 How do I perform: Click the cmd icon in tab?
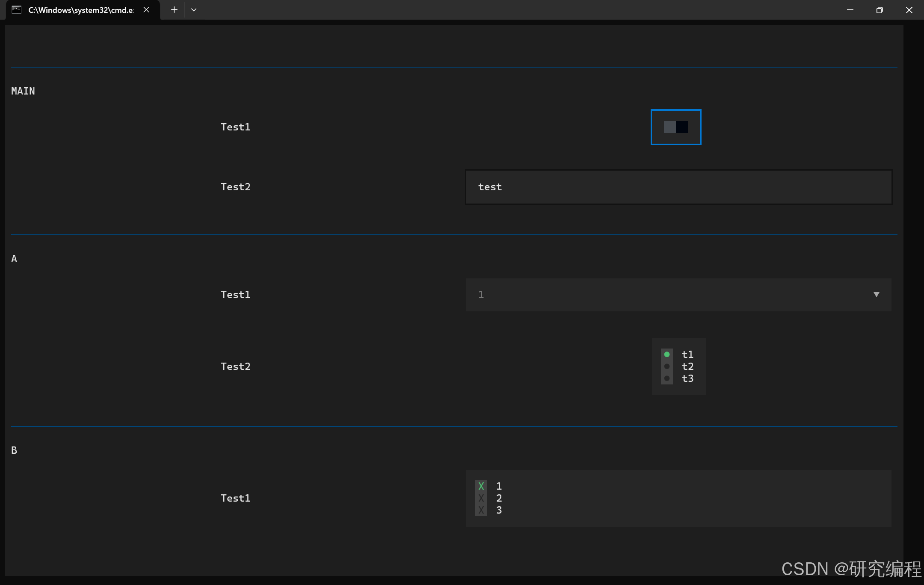click(17, 10)
